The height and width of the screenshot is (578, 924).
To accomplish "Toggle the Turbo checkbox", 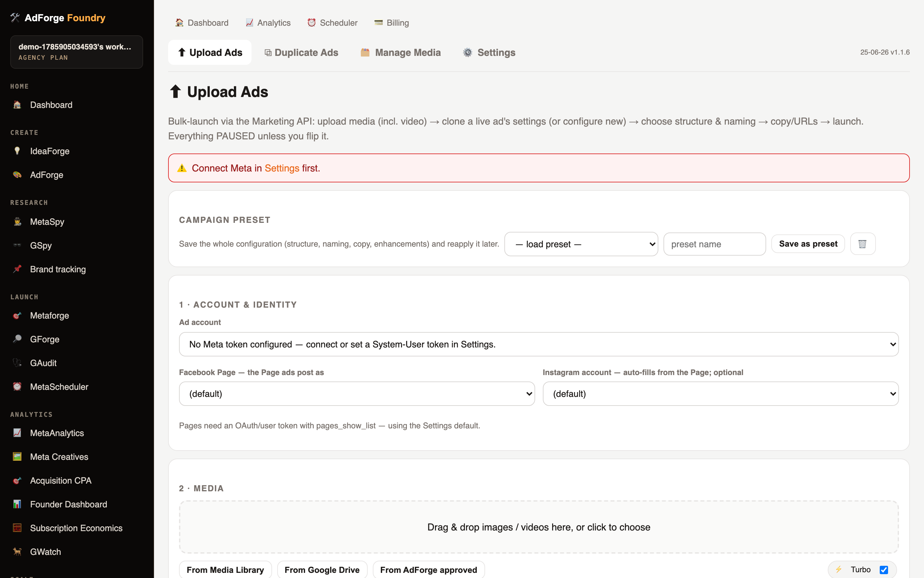I will click(884, 570).
